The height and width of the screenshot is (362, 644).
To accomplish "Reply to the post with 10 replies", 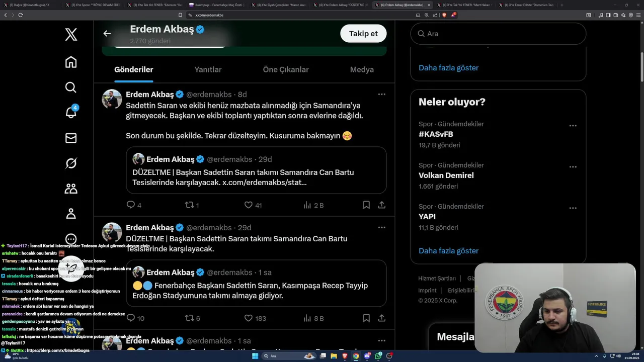I will (131, 318).
